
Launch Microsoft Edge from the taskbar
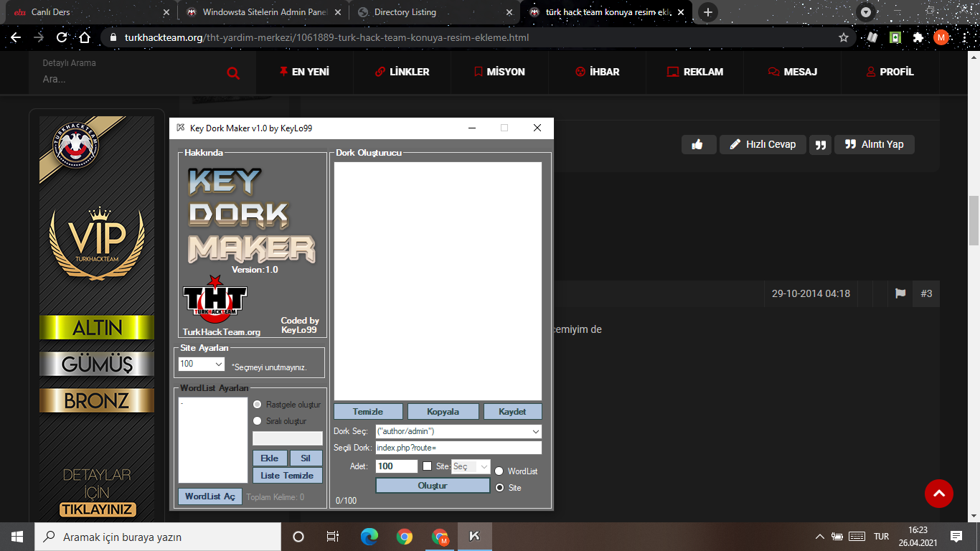pyautogui.click(x=369, y=537)
